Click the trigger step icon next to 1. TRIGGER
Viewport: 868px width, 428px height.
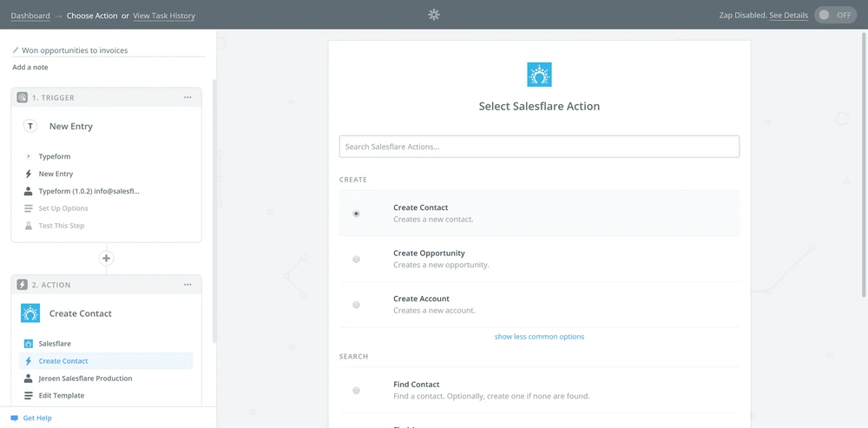click(x=23, y=97)
